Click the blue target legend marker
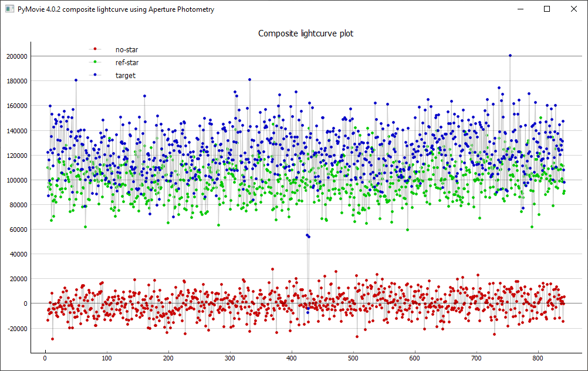This screenshot has width=588, height=371. tap(94, 75)
